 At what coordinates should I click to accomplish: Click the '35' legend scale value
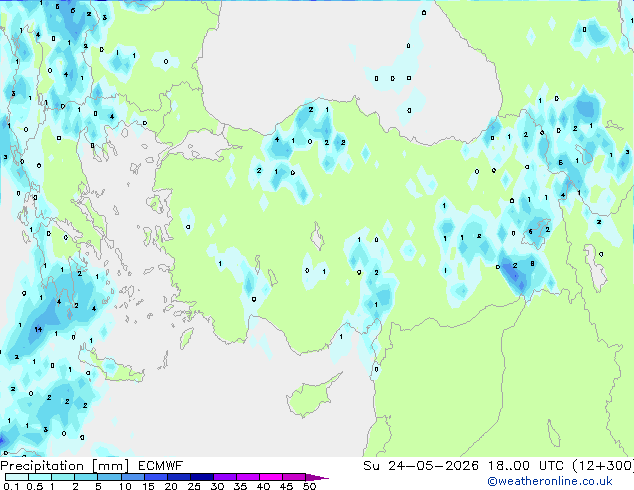point(240,486)
